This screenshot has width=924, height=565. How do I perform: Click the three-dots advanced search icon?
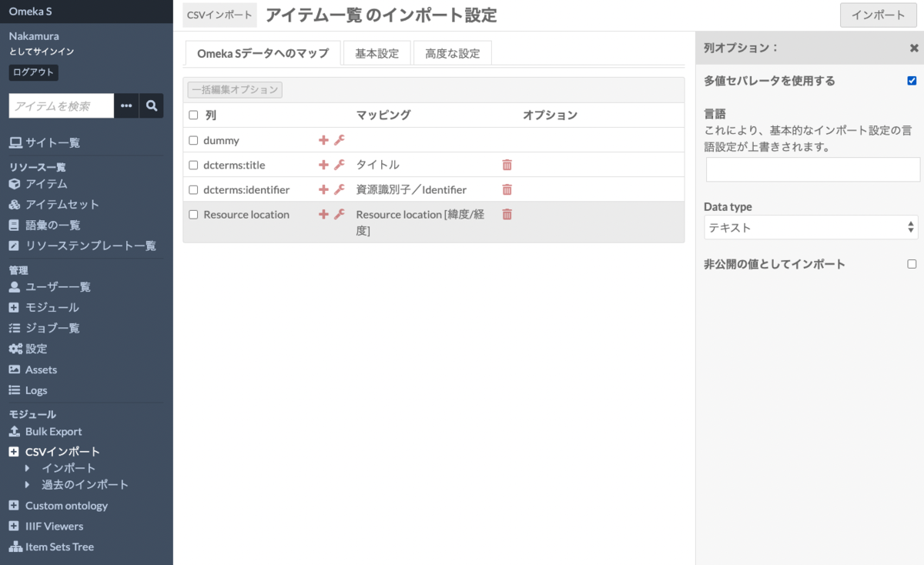(x=127, y=105)
